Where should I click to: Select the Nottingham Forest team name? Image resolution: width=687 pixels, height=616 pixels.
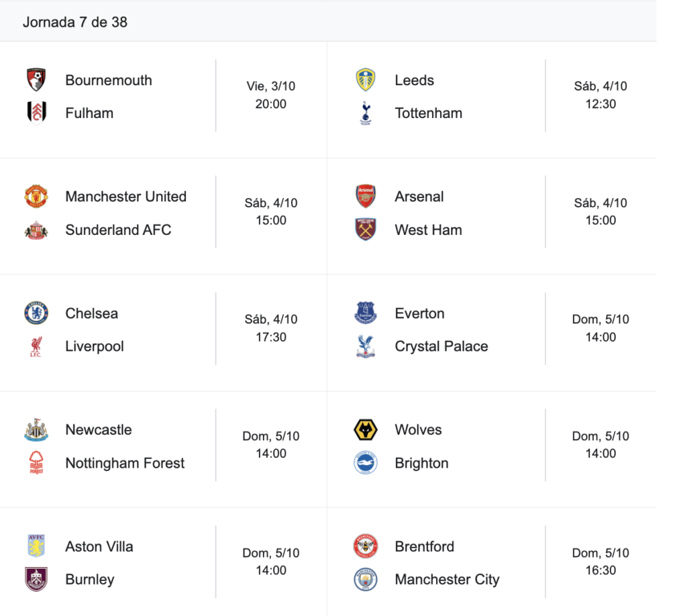tap(125, 463)
